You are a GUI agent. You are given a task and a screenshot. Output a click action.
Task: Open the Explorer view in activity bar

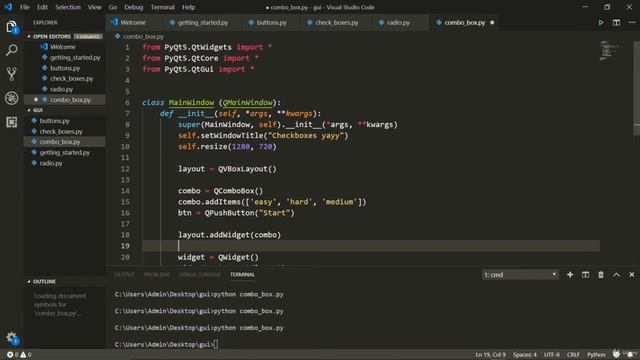(x=11, y=27)
